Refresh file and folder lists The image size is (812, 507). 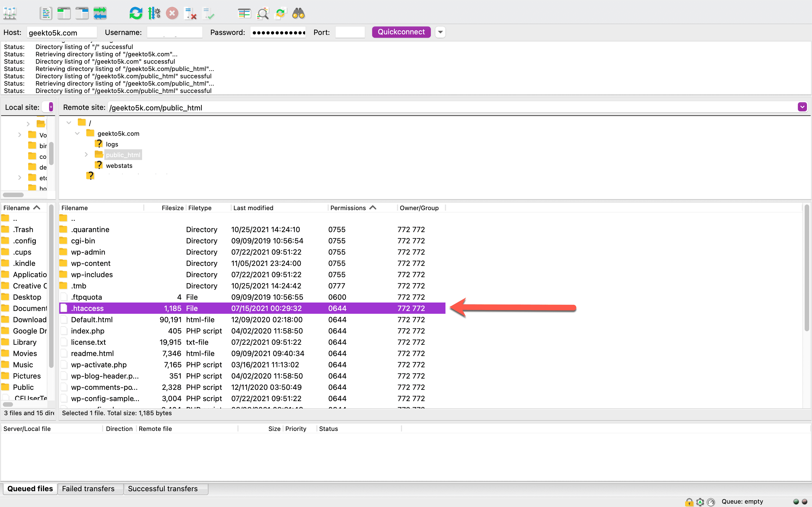click(x=136, y=14)
